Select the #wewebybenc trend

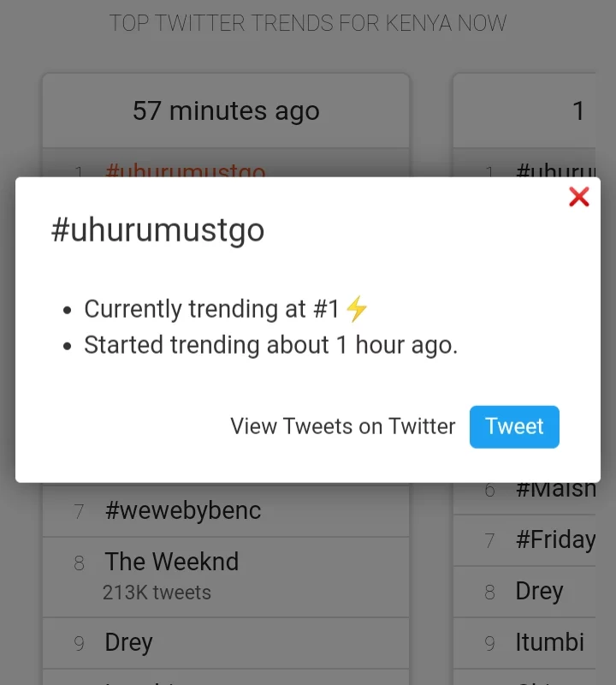click(183, 511)
